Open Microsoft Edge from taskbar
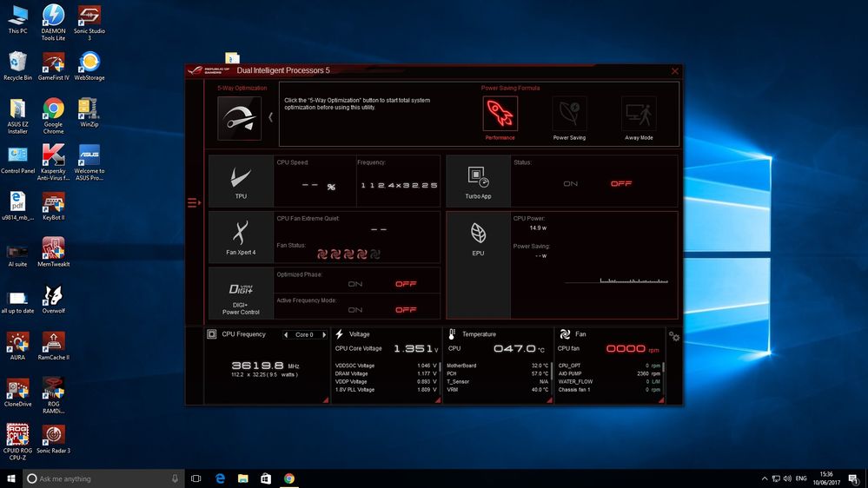 pos(220,478)
